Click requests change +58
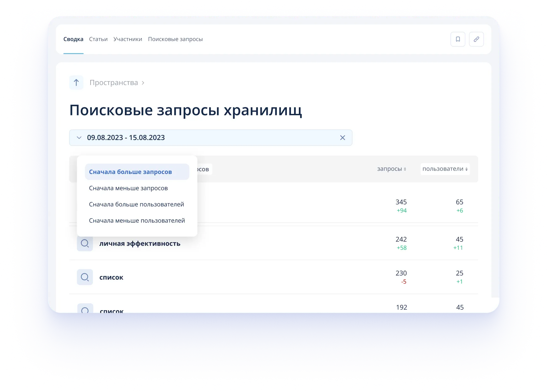Image resolution: width=547 pixels, height=392 pixels. point(402,248)
